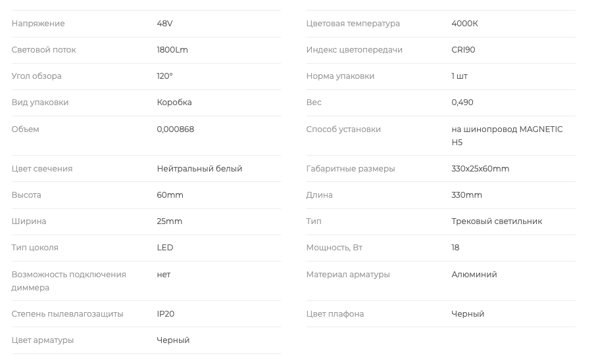Image resolution: width=596 pixels, height=364 pixels.
Task: Click the Мощность, Вт label
Action: [334, 248]
